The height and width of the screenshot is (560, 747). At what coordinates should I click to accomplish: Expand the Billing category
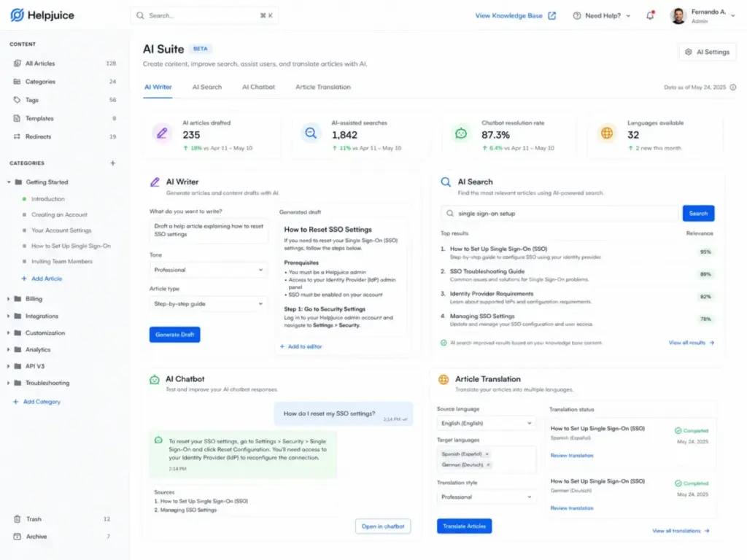[8, 299]
